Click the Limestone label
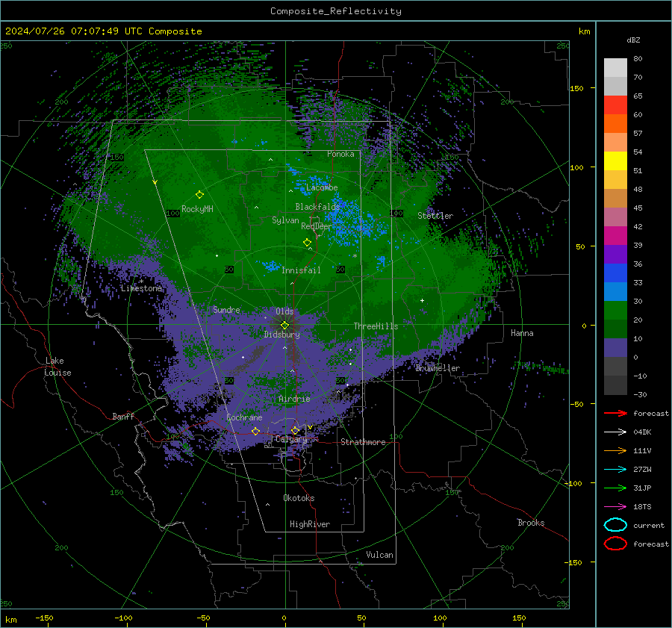Screen dimensions: 672x628 point(141,288)
